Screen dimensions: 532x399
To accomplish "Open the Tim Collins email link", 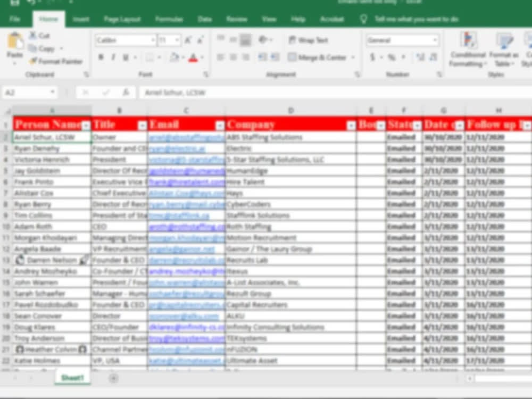I will click(179, 215).
